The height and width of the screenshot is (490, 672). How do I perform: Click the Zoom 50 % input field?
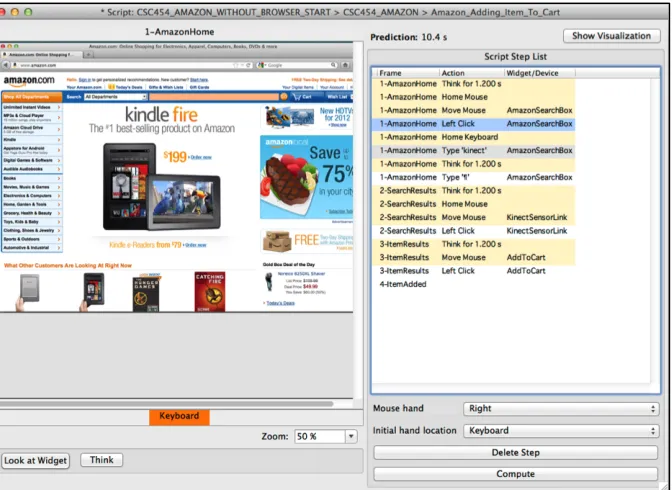point(320,436)
